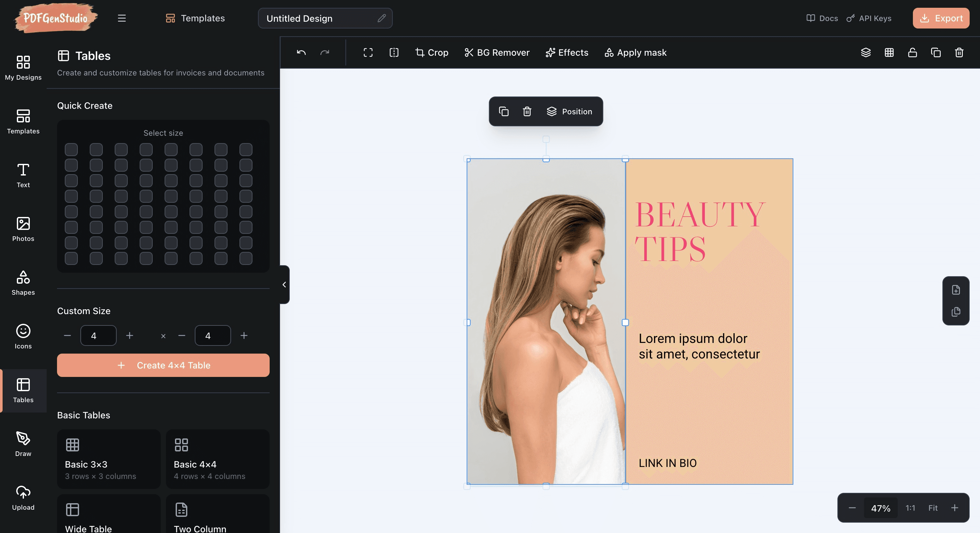Image resolution: width=980 pixels, height=533 pixels.
Task: Click the undo arrow icon
Action: click(x=301, y=52)
